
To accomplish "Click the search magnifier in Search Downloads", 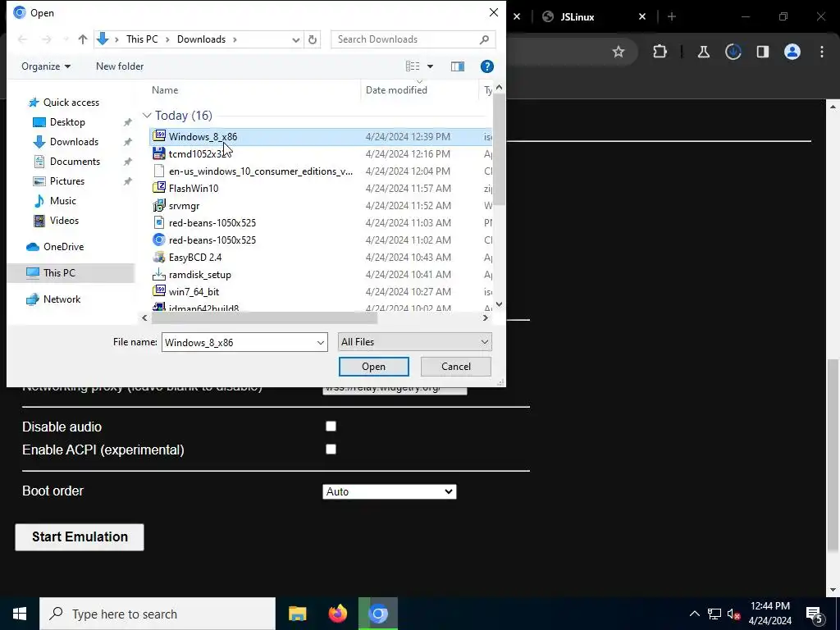I will 484,39.
